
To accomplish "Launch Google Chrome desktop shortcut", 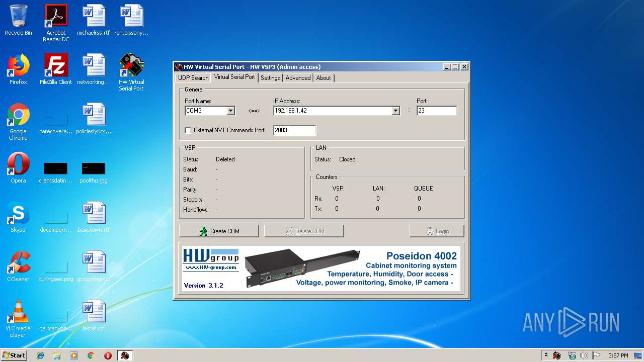I will coord(18,122).
